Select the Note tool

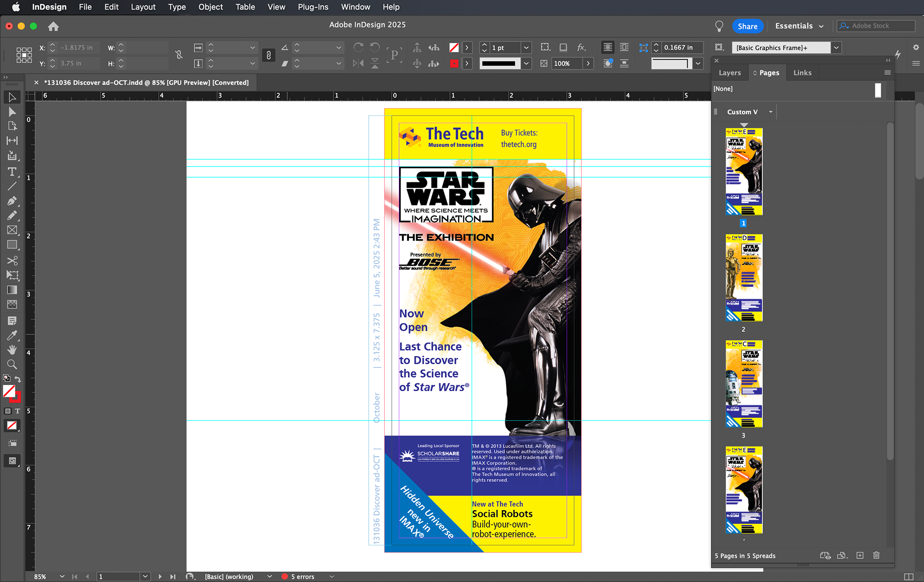click(12, 320)
